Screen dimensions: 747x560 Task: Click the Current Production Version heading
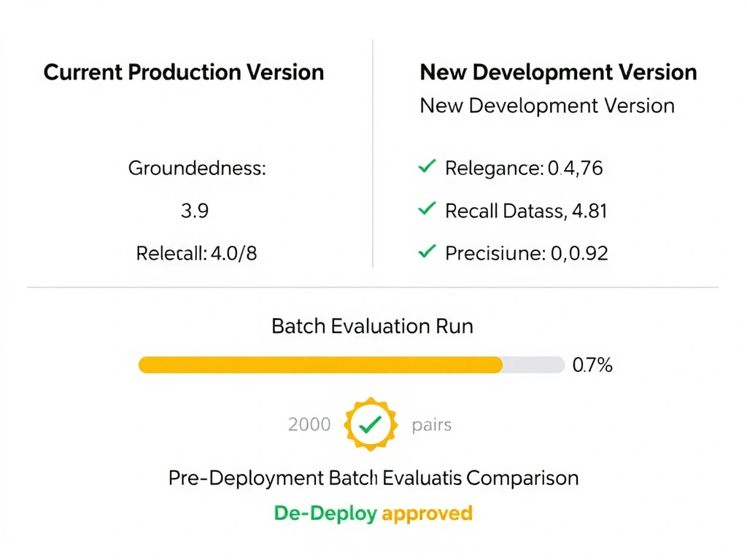click(x=184, y=72)
